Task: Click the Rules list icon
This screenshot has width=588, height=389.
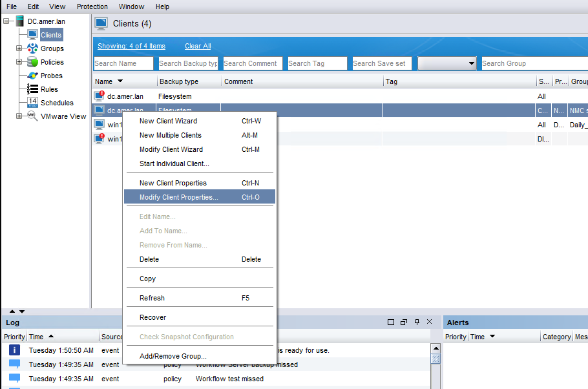Action: point(31,89)
